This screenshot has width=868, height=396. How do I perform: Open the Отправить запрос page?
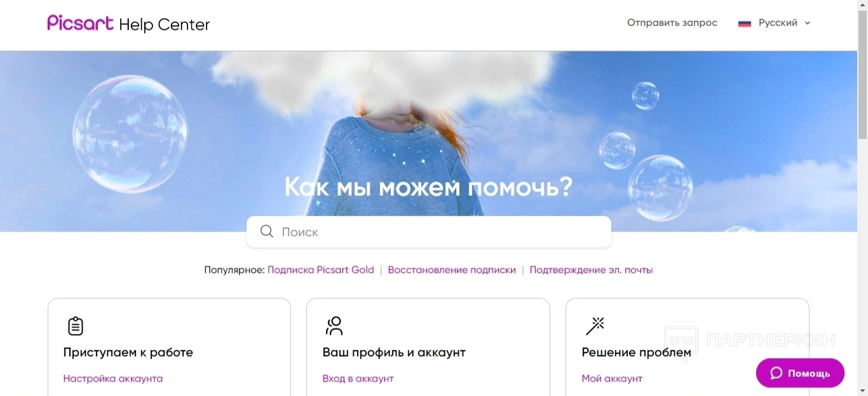tap(672, 23)
